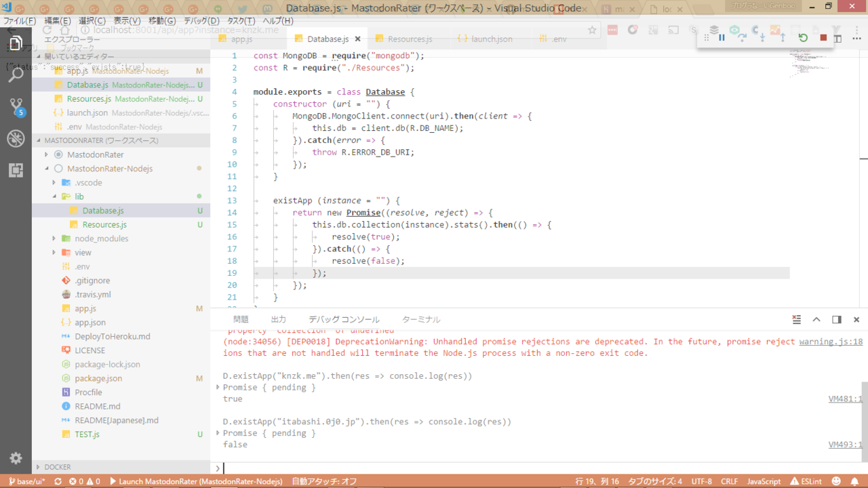Open the Debug view in activity bar
The width and height of the screenshot is (868, 488).
pos(16,138)
